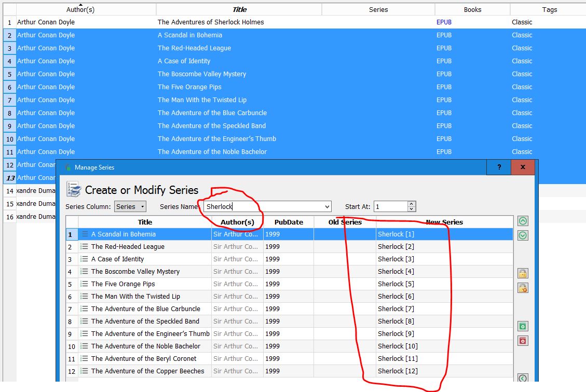This screenshot has width=586, height=392.
Task: Click the green add empty book icon
Action: (x=523, y=326)
